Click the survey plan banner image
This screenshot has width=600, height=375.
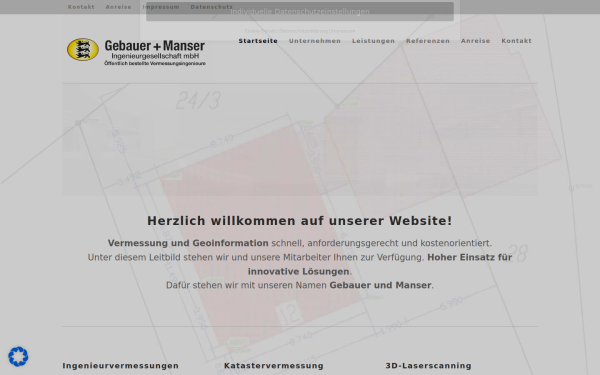300,140
